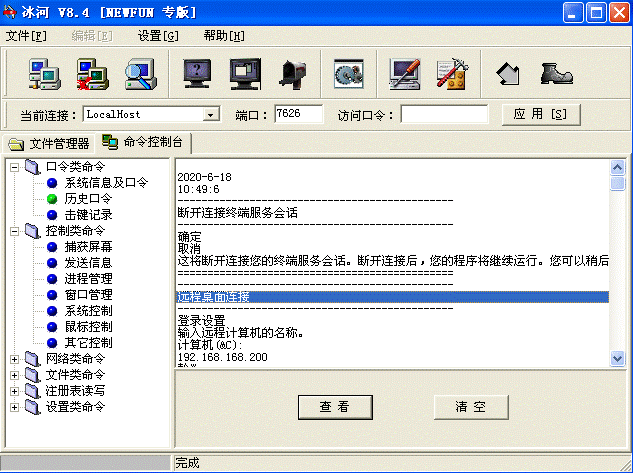This screenshot has height=473, width=633.
Task: Click the 网络类命令 folder label
Action: point(75,359)
